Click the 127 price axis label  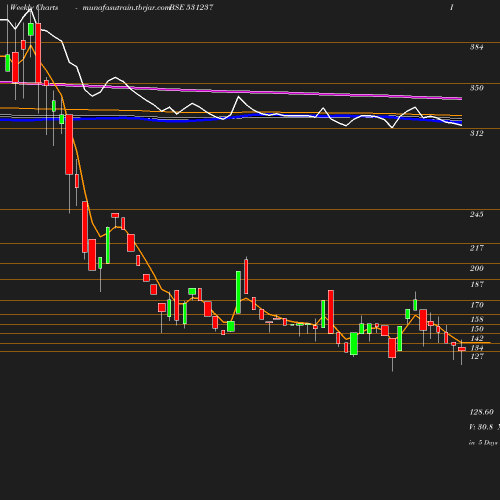click(476, 356)
